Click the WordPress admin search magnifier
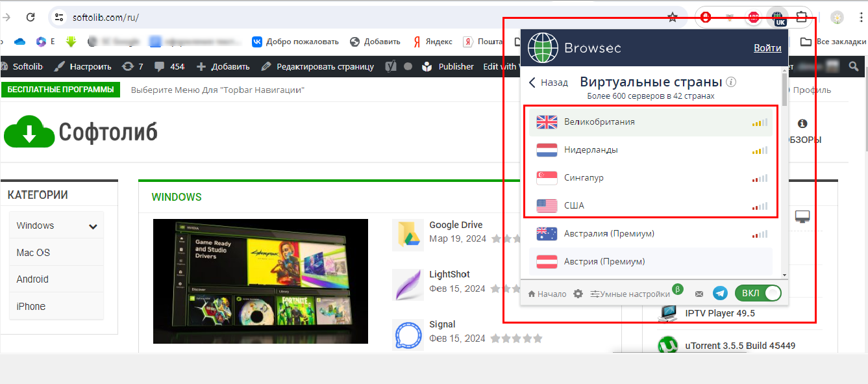The width and height of the screenshot is (868, 384). click(854, 66)
